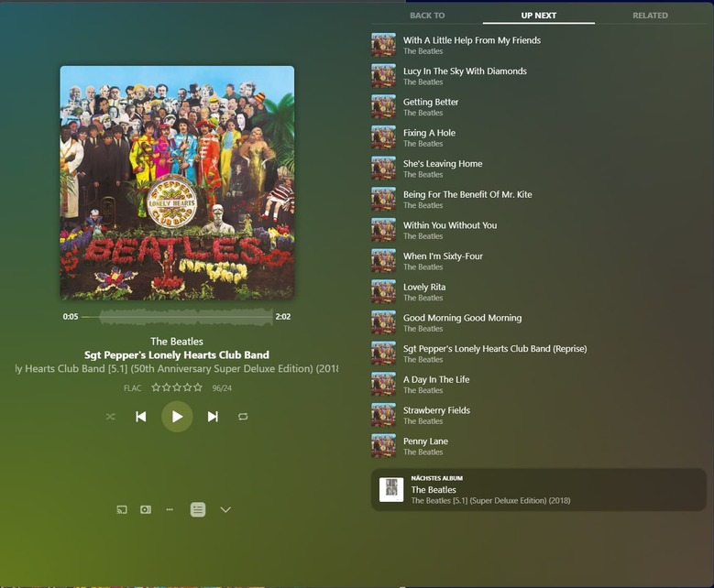Open the scrolling album name link
Viewport: 714px width, 588px height.
pyautogui.click(x=177, y=368)
